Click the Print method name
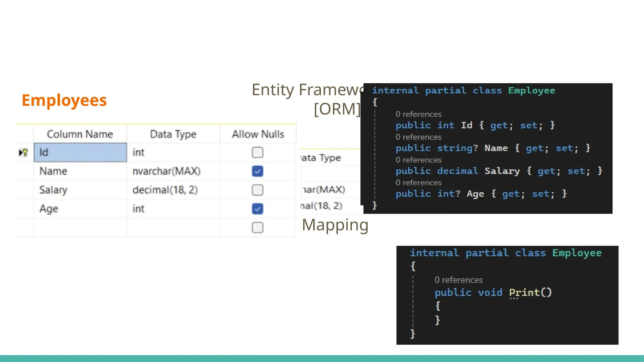Image resolution: width=644 pixels, height=362 pixels. [524, 293]
